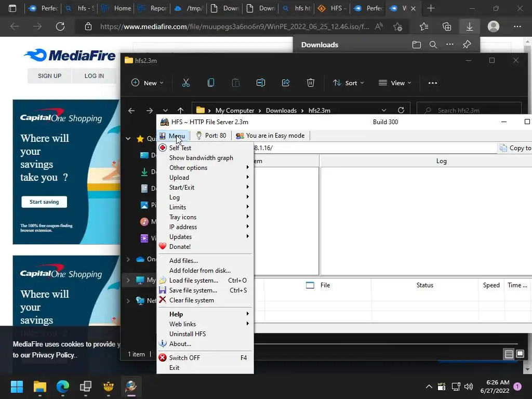The image size is (532, 399).
Task: Pin the Downloads panel
Action: click(467, 45)
